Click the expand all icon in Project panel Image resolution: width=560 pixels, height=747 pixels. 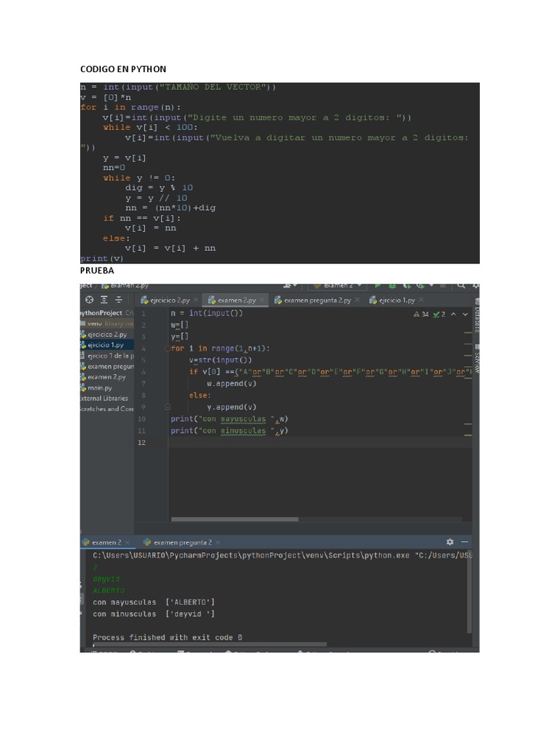coord(104,299)
